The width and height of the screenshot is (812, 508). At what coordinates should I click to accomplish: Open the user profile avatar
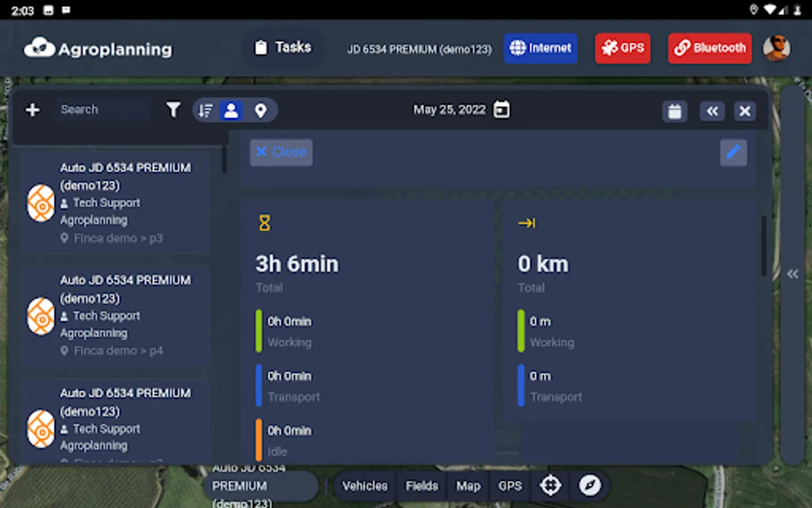[776, 48]
